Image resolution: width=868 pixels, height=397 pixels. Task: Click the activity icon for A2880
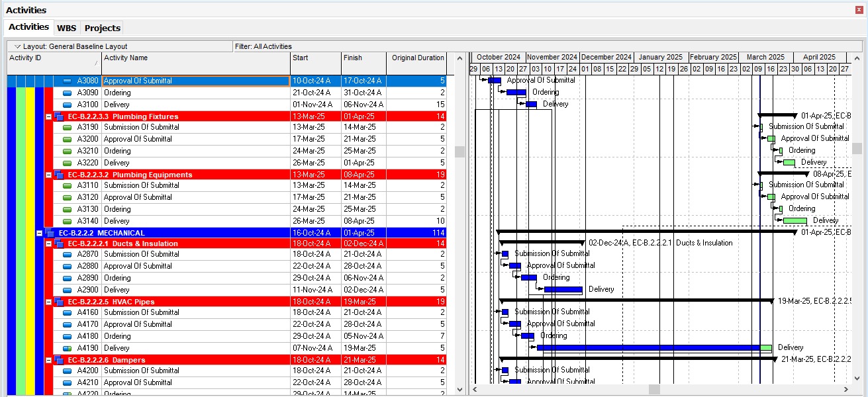[x=67, y=266]
